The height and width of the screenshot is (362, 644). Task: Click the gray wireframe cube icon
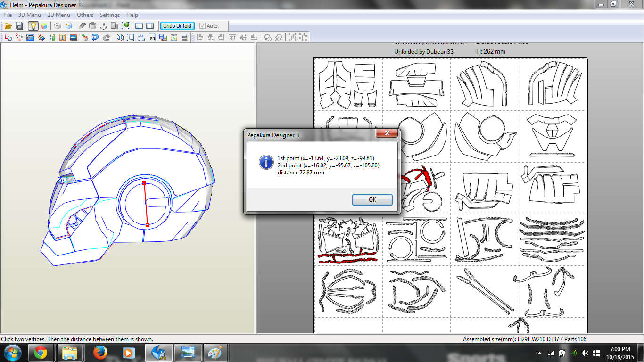pos(58,26)
